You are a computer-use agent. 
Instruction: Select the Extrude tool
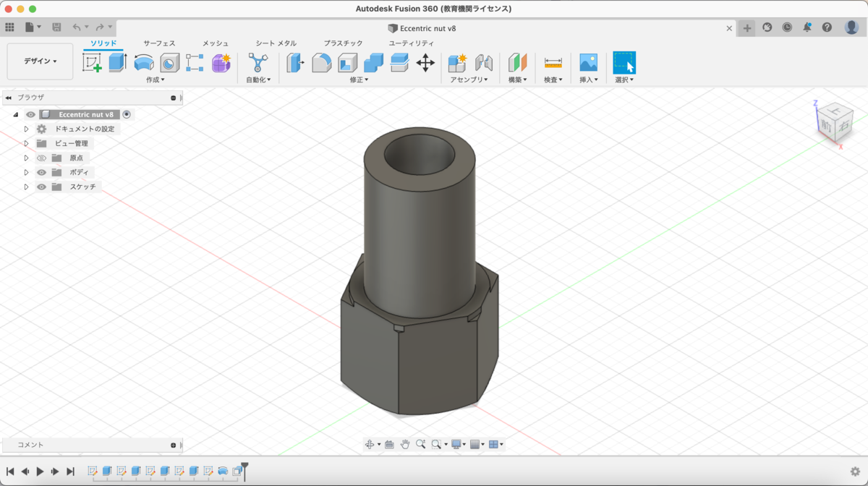click(118, 63)
